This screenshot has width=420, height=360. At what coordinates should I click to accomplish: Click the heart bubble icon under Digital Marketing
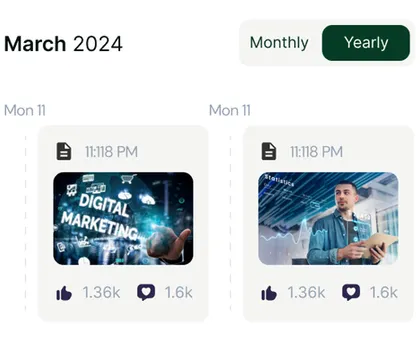[x=146, y=292]
